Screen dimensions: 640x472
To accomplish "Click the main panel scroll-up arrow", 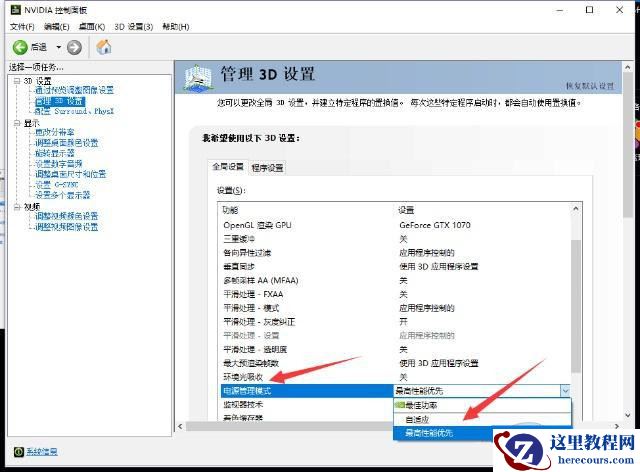I will (x=628, y=67).
